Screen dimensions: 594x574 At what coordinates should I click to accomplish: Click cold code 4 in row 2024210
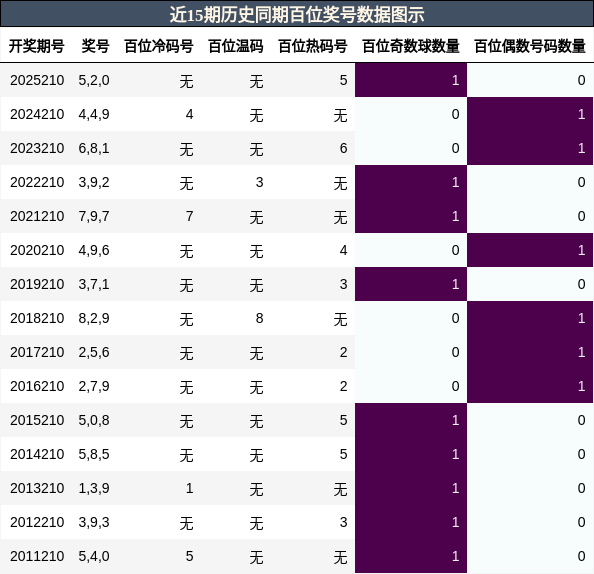click(189, 114)
